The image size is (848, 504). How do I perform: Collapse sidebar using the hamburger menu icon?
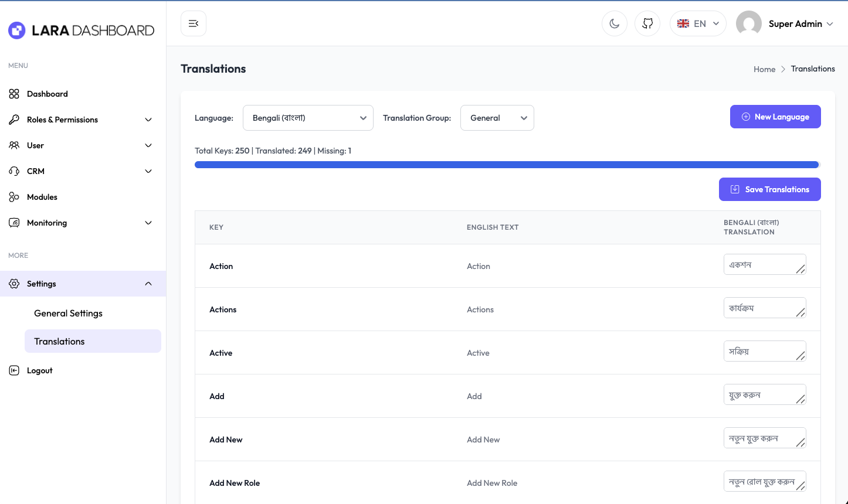(194, 23)
